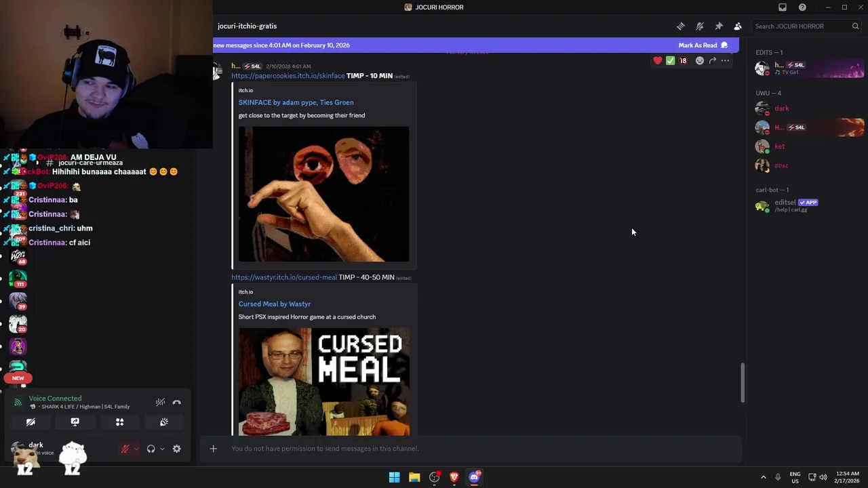Open OBS Studio taskbar icon
Image resolution: width=868 pixels, height=488 pixels.
pos(435,477)
